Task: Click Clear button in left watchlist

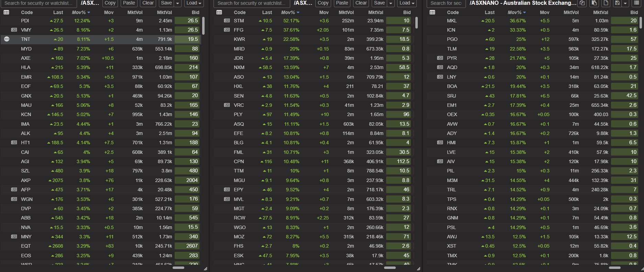Action: 148,3
